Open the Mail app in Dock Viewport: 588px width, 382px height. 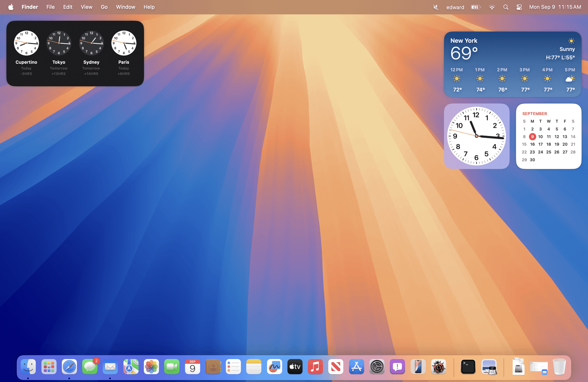pyautogui.click(x=110, y=366)
